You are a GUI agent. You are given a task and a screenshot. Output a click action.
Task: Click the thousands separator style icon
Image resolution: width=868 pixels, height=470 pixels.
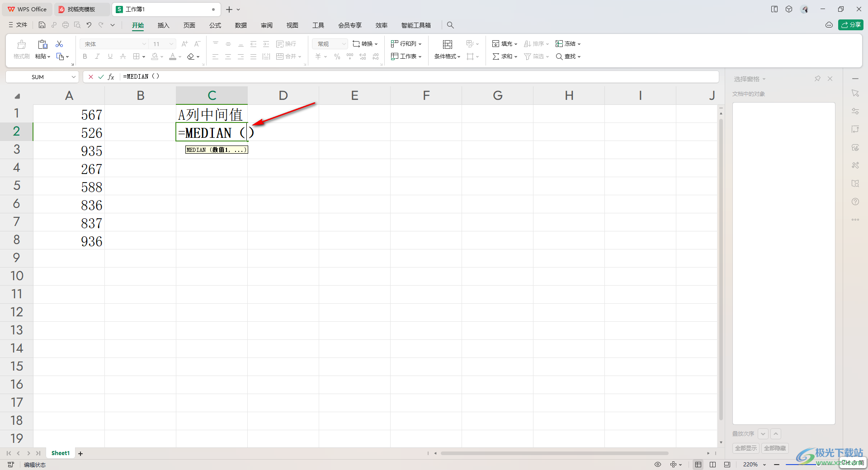click(350, 56)
